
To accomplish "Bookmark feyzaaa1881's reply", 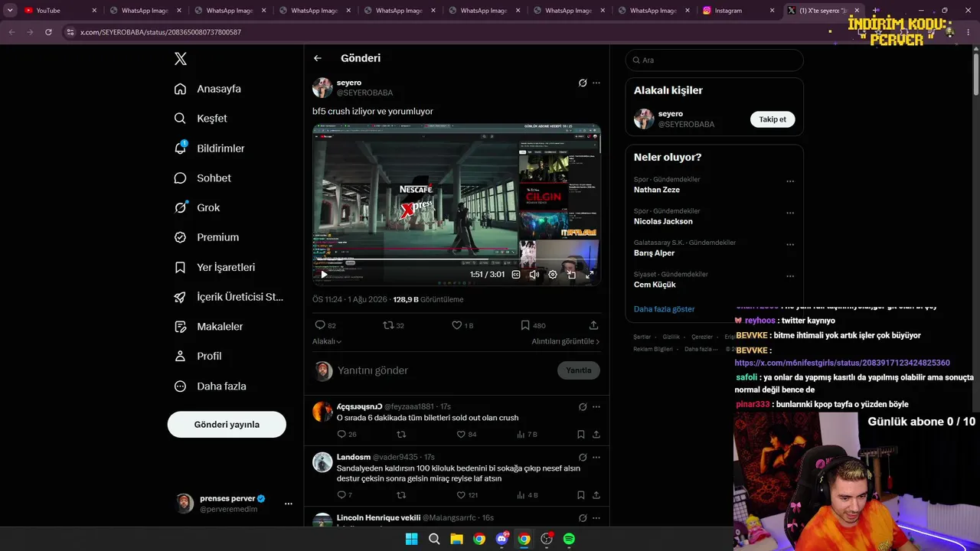I will [581, 435].
